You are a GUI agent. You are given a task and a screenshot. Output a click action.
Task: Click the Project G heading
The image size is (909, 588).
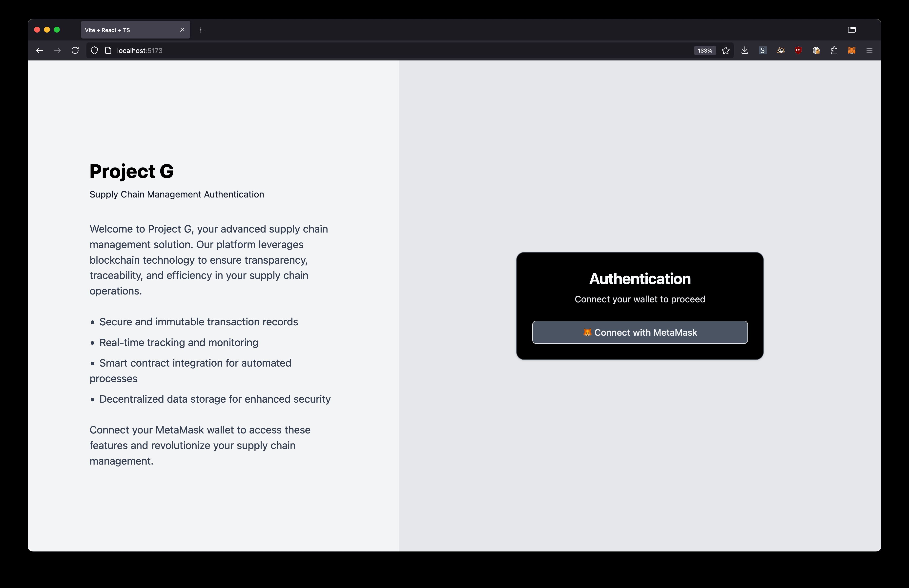pos(131,171)
